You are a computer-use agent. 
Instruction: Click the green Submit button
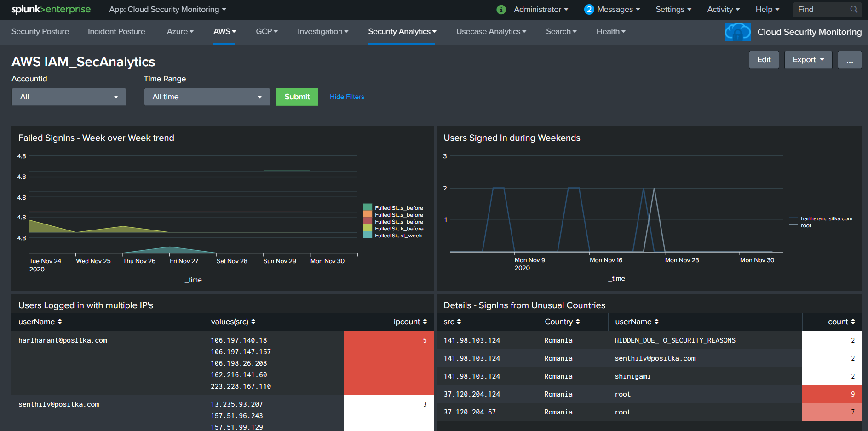[297, 97]
